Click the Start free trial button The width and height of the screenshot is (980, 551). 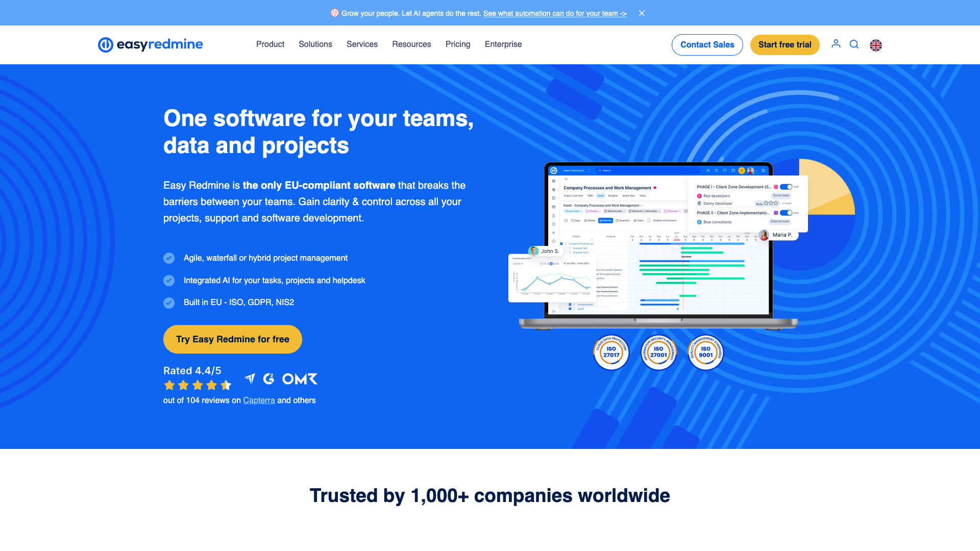(785, 45)
